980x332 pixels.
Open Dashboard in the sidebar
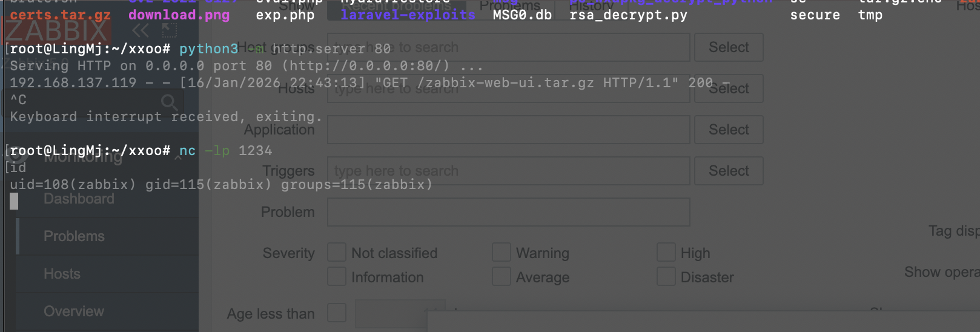point(79,199)
